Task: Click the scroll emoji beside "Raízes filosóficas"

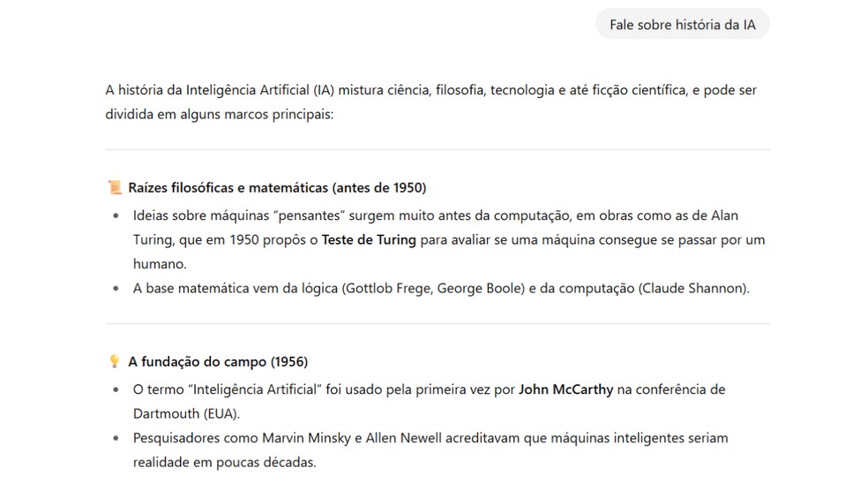Action: (x=114, y=187)
